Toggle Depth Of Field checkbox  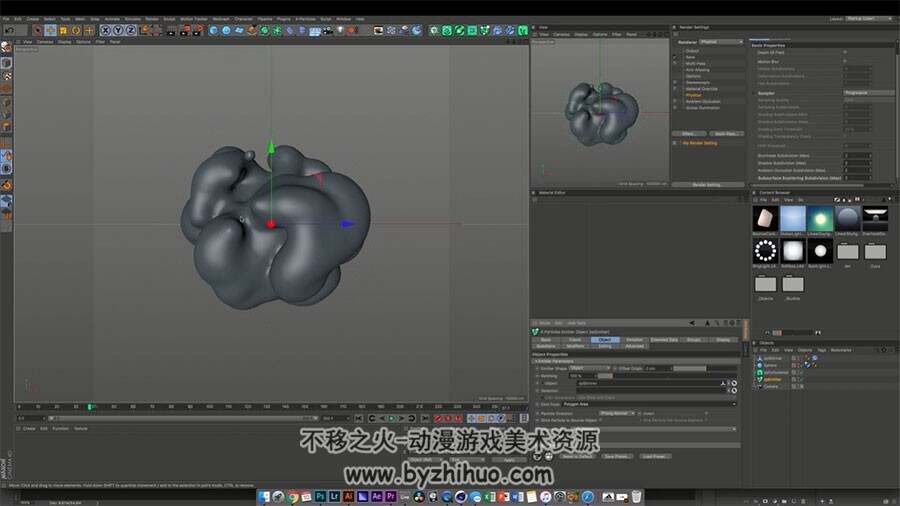pyautogui.click(x=845, y=52)
